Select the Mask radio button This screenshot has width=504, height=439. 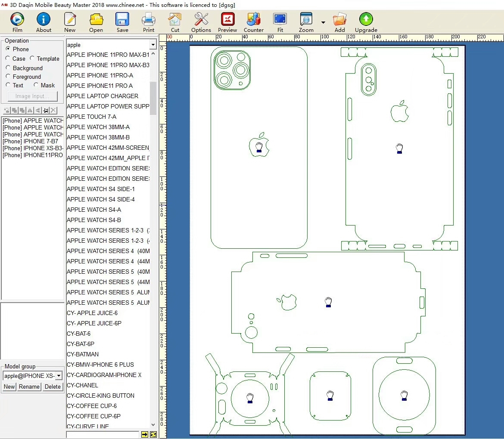[36, 85]
